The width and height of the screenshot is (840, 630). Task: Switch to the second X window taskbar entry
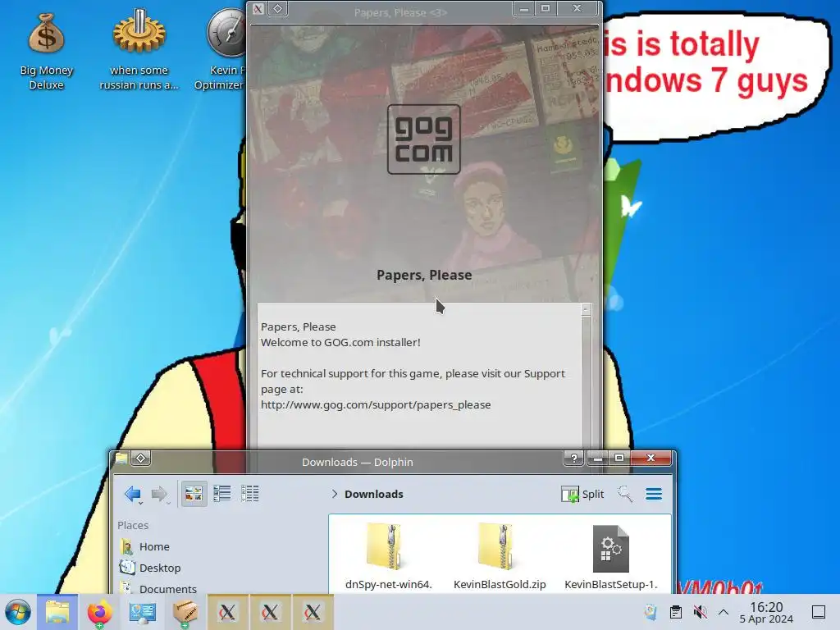pos(270,612)
